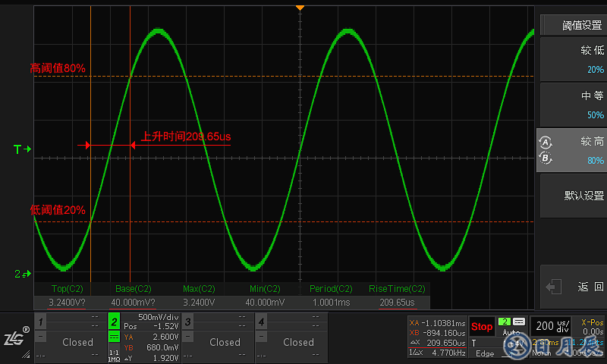The image size is (607, 364).
Task: Select the Period(C2) measurement column
Action: coord(331,295)
